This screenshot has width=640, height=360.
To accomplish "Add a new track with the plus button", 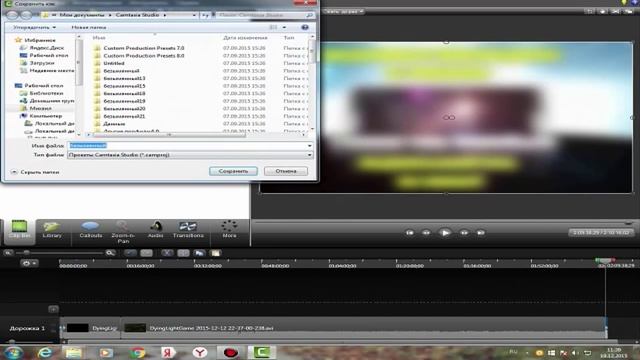I will point(53,309).
